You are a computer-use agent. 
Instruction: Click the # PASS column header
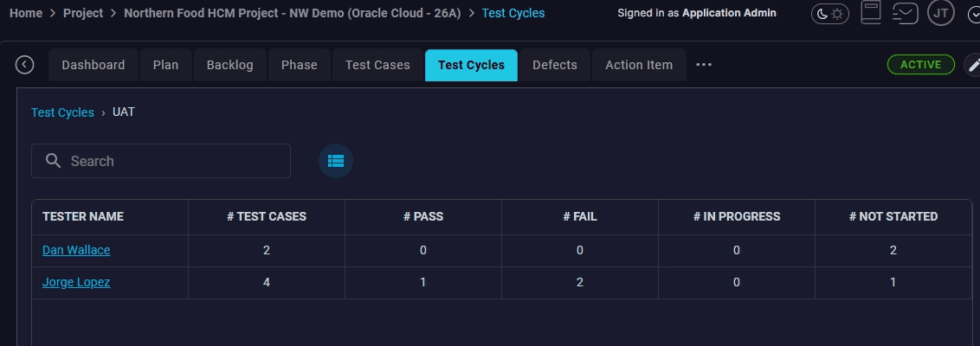(423, 217)
